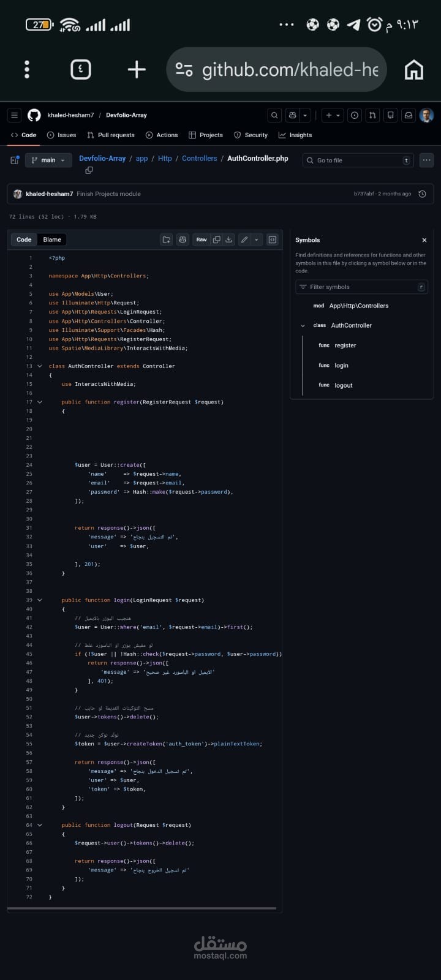Click the Raw button
441x980 pixels.
(x=202, y=239)
